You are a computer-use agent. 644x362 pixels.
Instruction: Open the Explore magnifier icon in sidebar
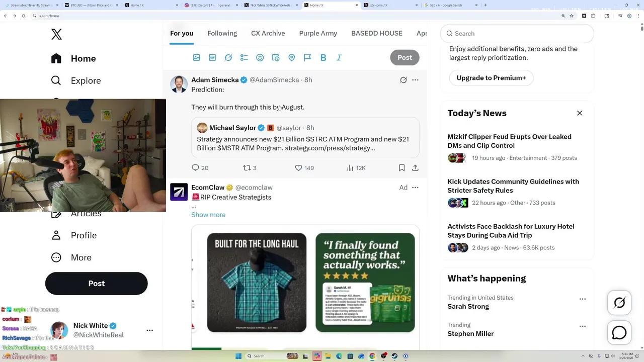click(56, 80)
